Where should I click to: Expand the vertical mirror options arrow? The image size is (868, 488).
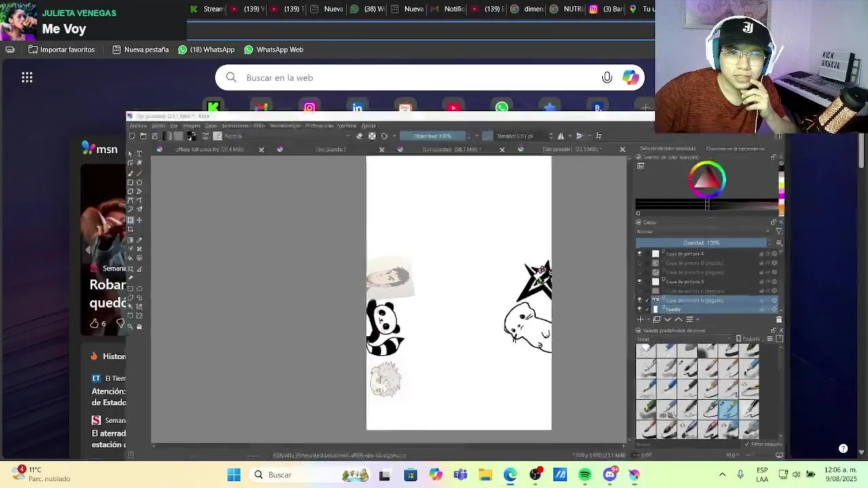point(589,136)
